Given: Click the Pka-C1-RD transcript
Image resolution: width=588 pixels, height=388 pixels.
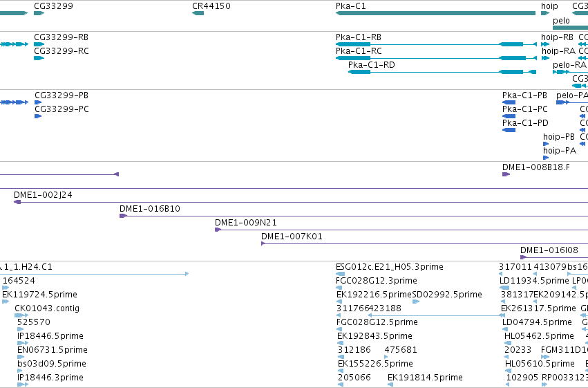Looking at the screenshot, I should click(x=442, y=72).
